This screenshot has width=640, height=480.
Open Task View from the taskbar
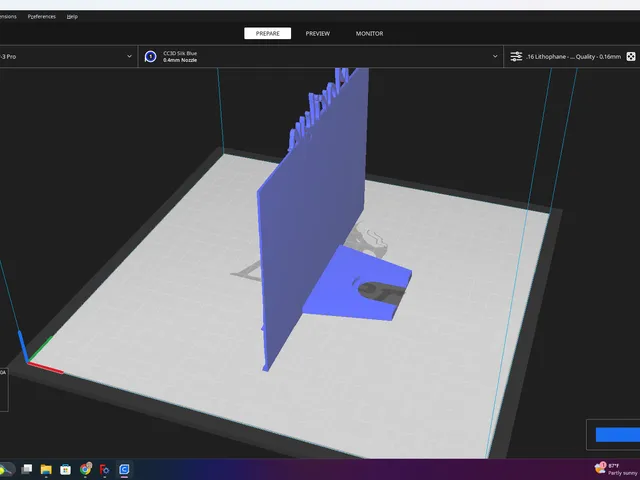point(27,469)
